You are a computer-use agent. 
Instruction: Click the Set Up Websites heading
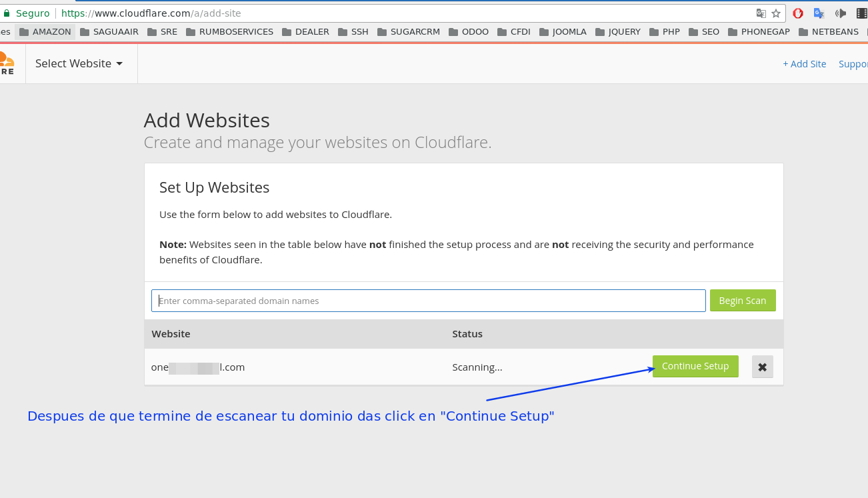click(x=215, y=187)
